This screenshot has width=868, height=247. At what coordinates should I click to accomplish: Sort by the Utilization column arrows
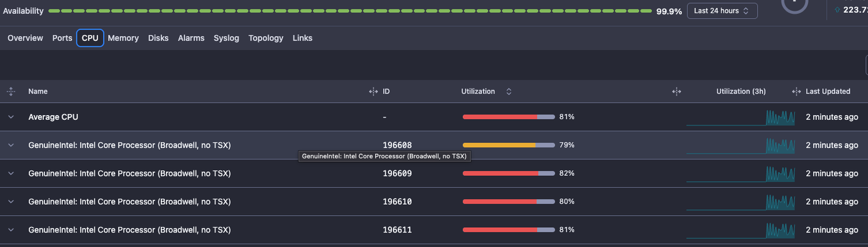point(509,91)
